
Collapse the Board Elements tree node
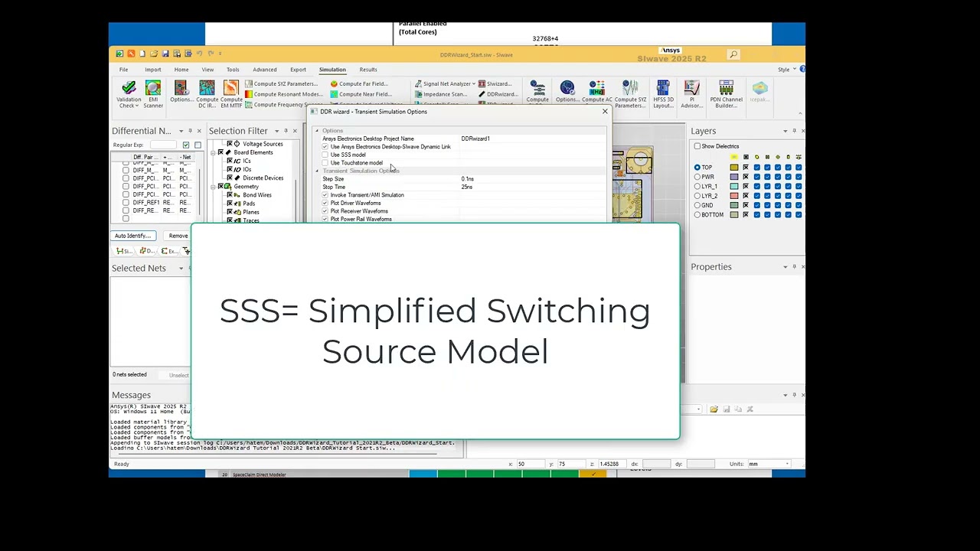(x=214, y=152)
